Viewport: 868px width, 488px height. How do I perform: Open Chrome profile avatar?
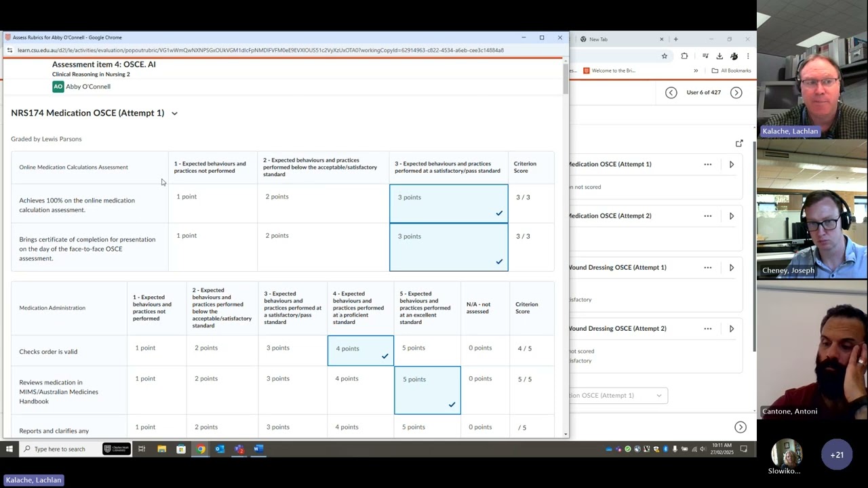point(734,56)
